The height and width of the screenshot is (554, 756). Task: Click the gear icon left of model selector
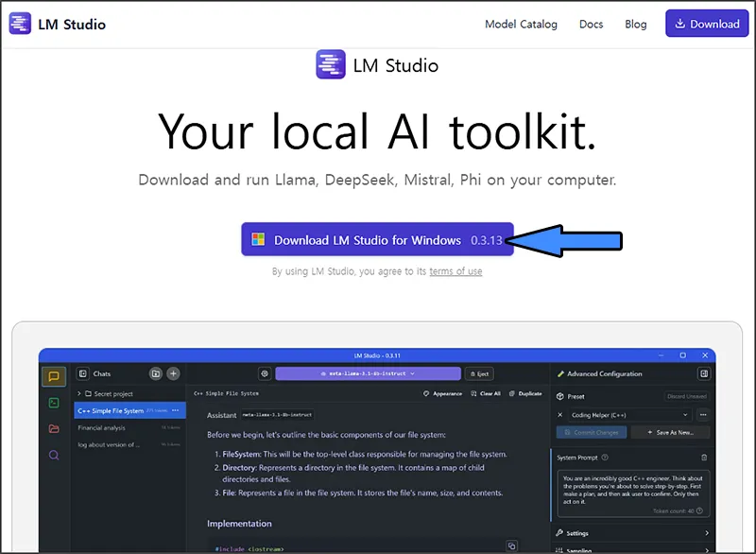coord(265,373)
